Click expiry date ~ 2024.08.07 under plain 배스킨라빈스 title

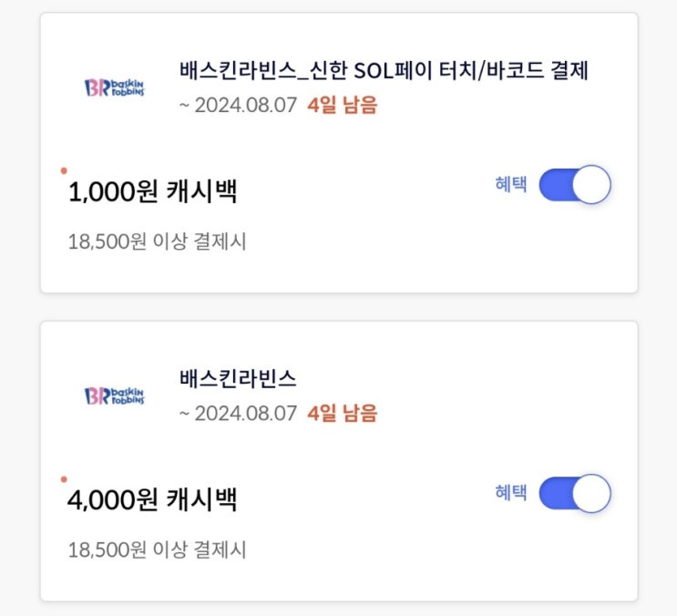(239, 413)
